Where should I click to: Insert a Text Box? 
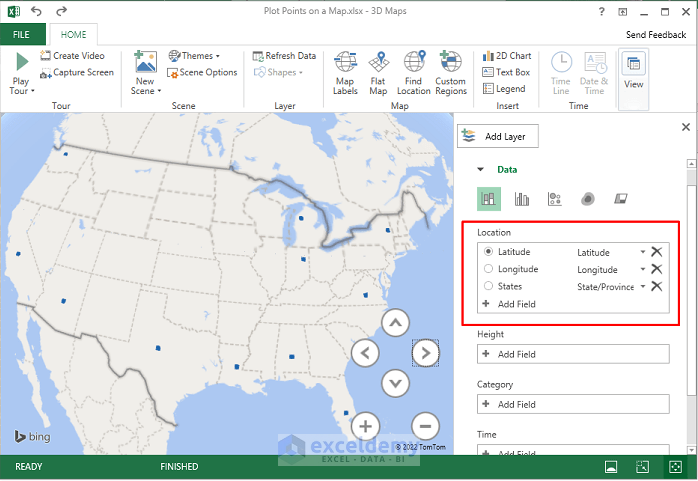point(506,72)
